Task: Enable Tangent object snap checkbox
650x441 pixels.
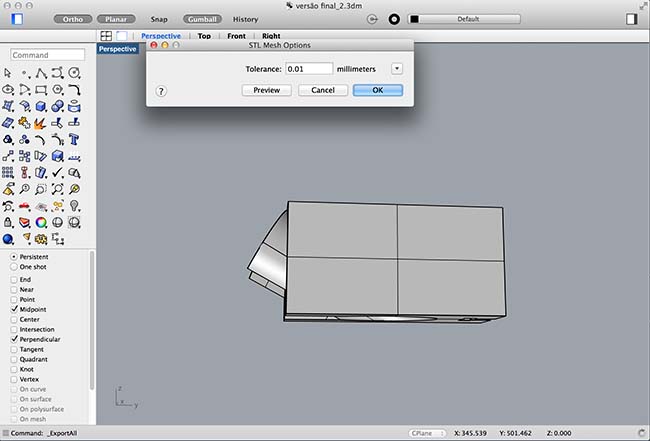Action: tap(14, 349)
